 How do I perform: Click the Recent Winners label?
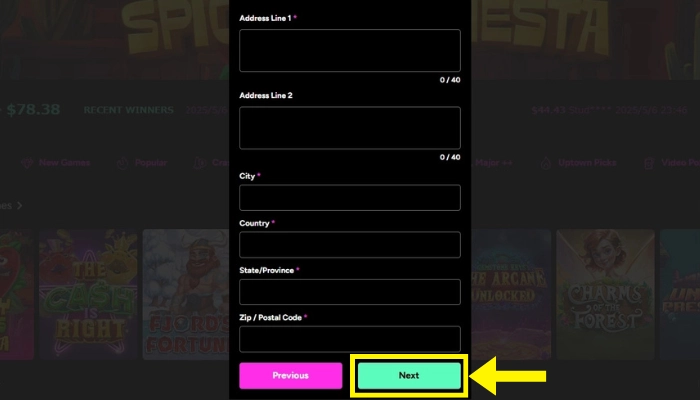tap(129, 110)
